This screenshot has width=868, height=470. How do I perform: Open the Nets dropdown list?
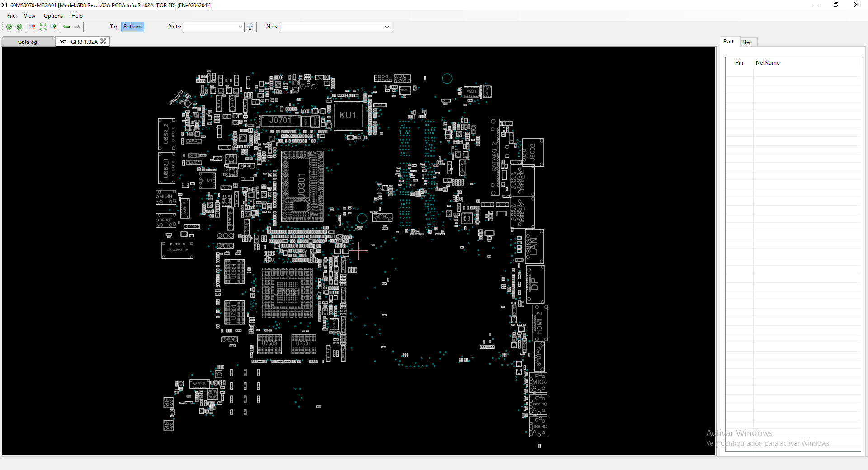coord(387,27)
